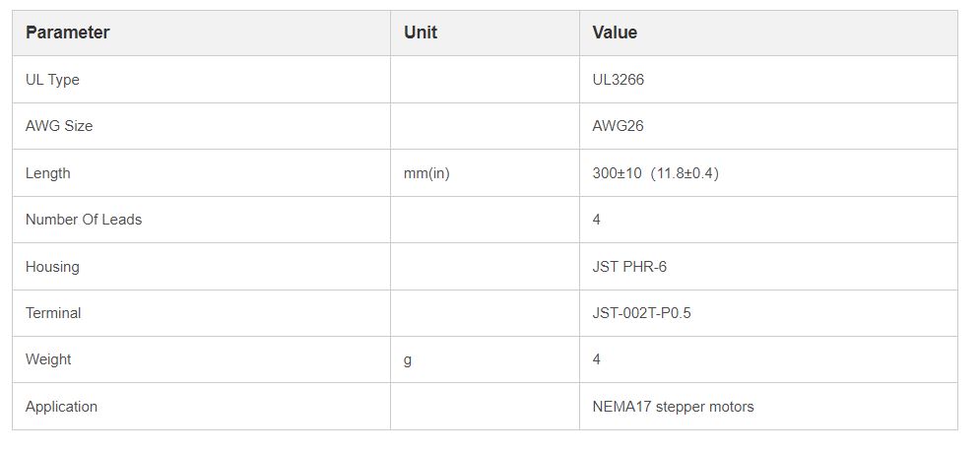The width and height of the screenshot is (980, 452).
Task: Click the JST-002T-P0.5 value
Action: [641, 313]
